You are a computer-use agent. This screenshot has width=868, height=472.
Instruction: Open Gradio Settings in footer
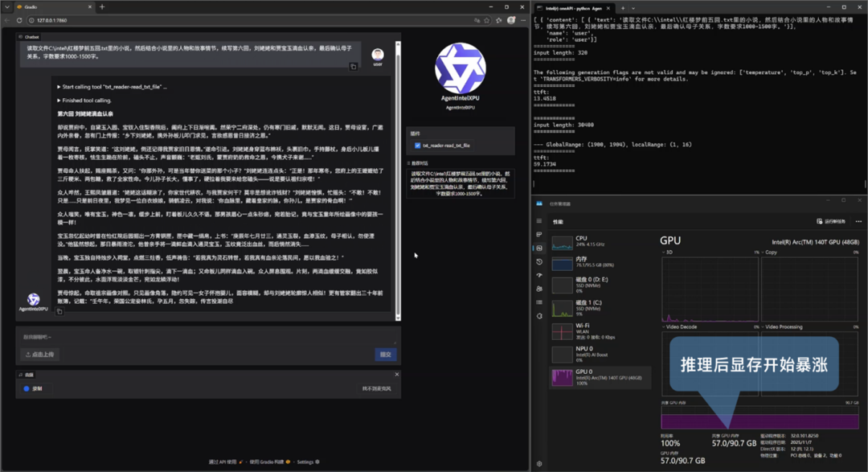click(308, 462)
